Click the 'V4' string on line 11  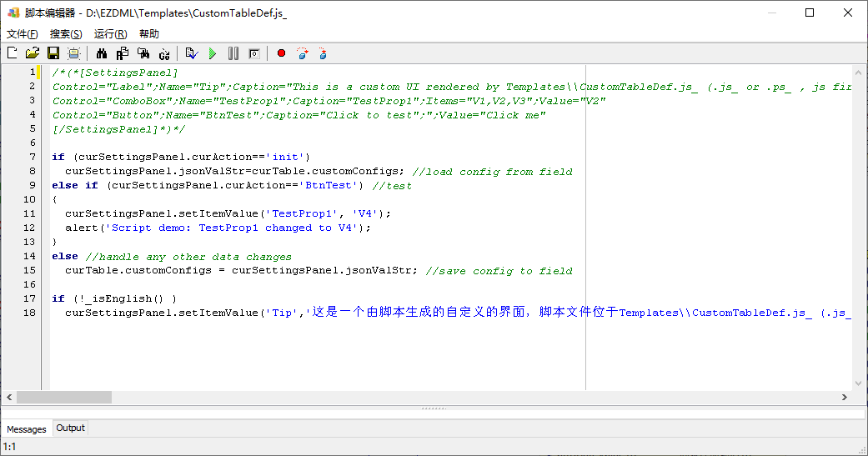pyautogui.click(x=365, y=213)
